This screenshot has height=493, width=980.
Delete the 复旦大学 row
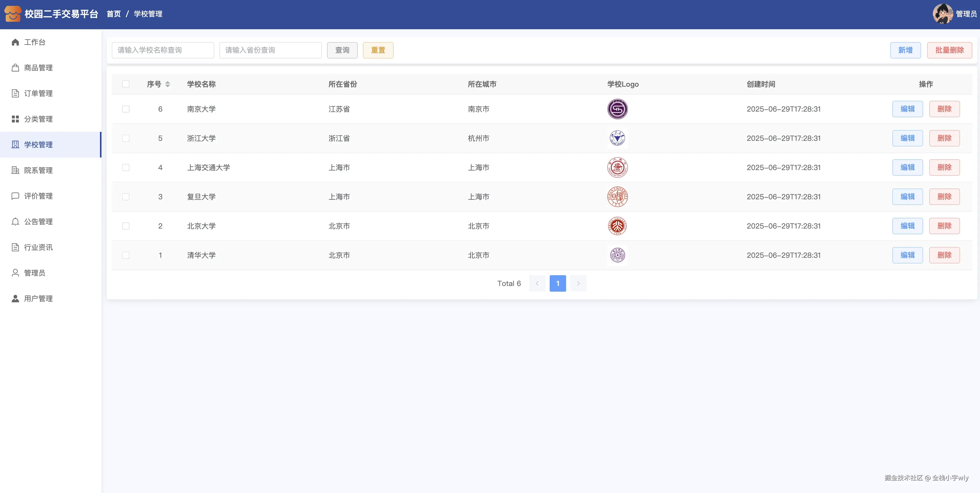click(x=944, y=197)
